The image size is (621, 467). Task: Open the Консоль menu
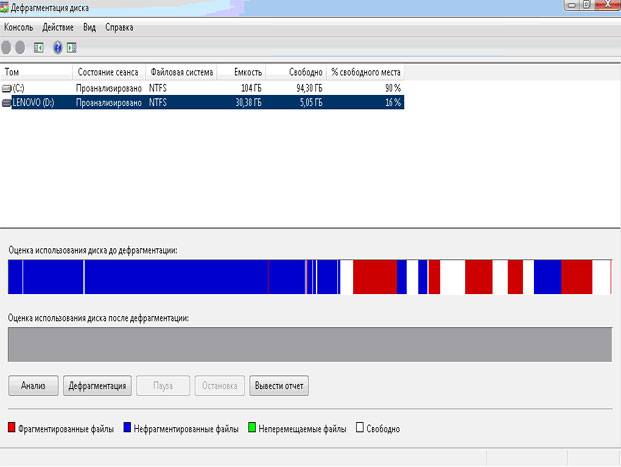coord(19,27)
